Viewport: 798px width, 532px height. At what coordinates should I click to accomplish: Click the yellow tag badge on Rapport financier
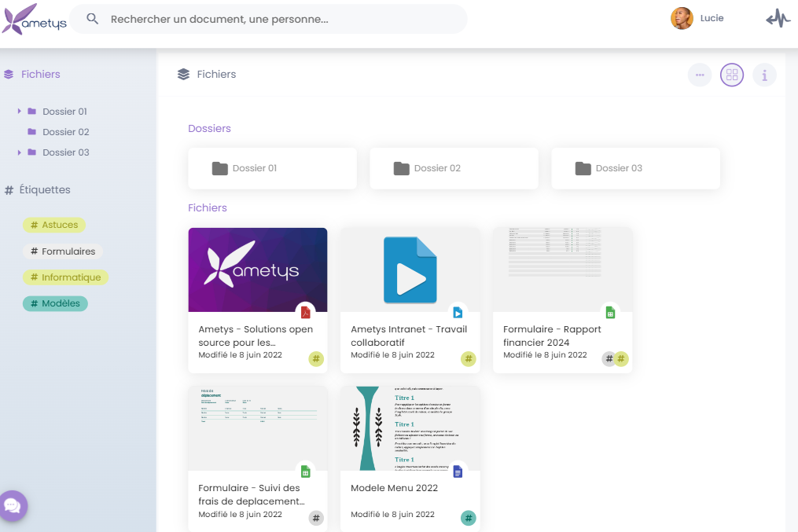click(621, 359)
